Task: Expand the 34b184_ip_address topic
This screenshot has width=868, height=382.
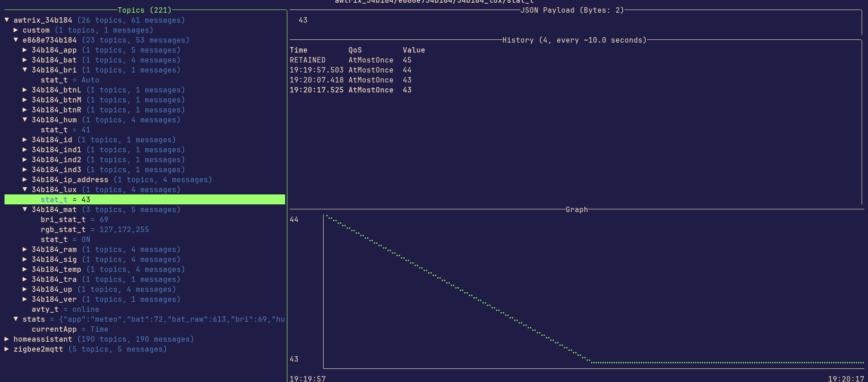Action: click(25, 179)
